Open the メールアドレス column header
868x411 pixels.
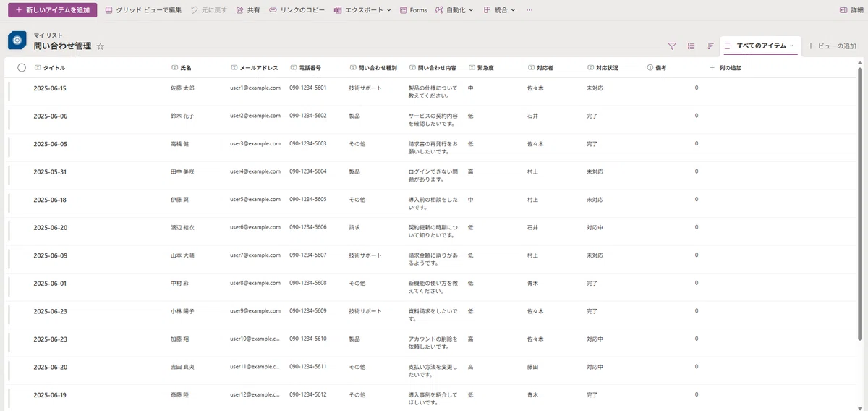pyautogui.click(x=254, y=68)
